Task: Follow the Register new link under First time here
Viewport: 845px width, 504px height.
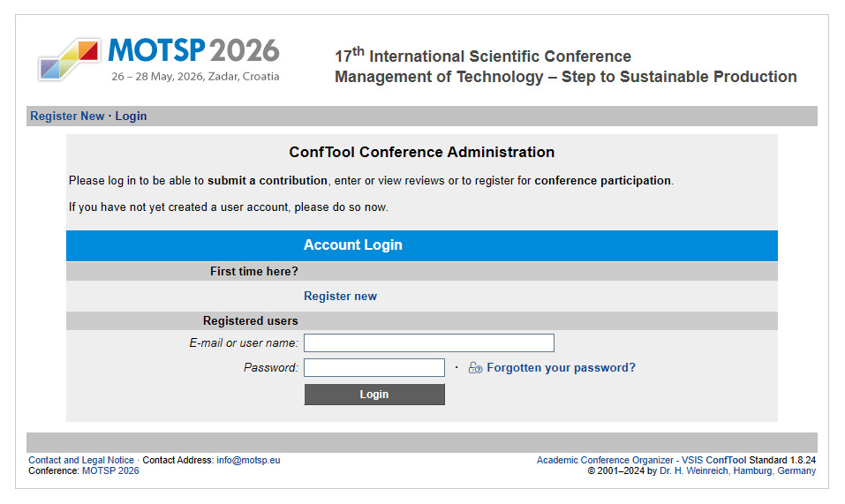Action: click(340, 297)
